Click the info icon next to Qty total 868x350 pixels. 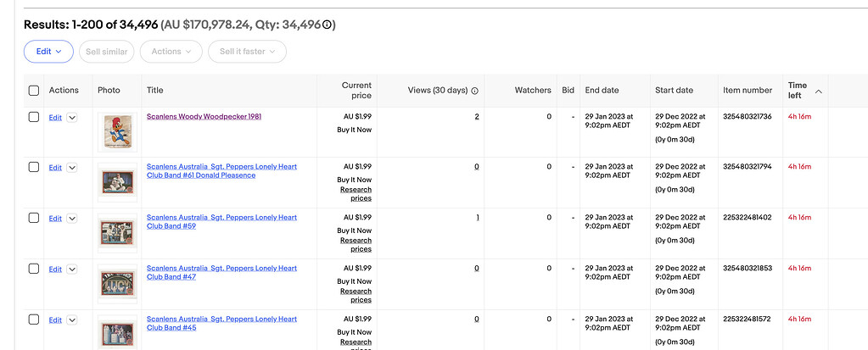tap(328, 25)
